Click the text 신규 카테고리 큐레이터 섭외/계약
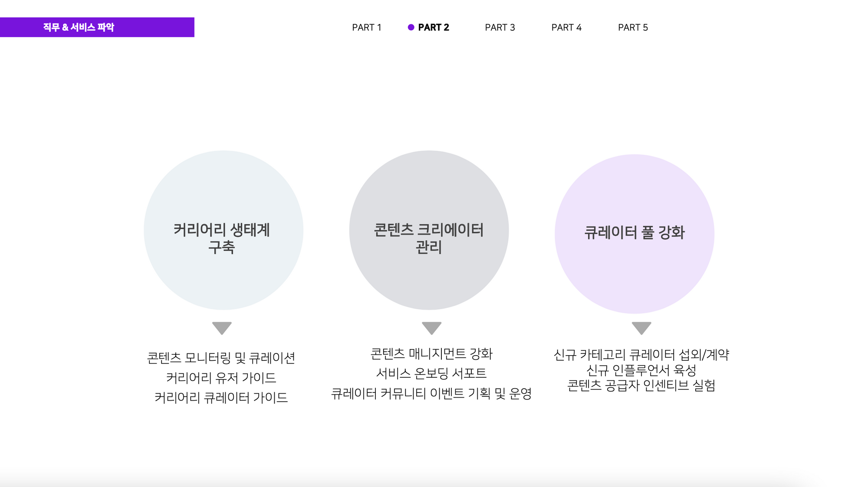Image resolution: width=868 pixels, height=487 pixels. (x=641, y=355)
